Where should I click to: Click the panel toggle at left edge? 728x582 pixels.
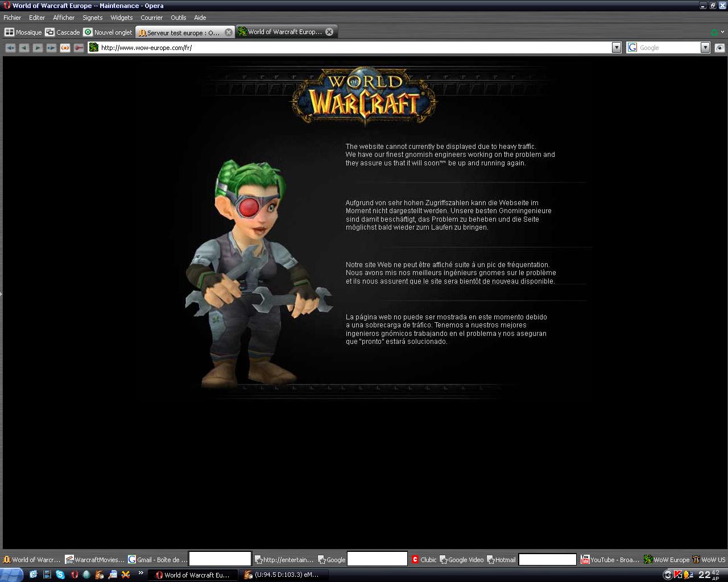click(x=1, y=294)
